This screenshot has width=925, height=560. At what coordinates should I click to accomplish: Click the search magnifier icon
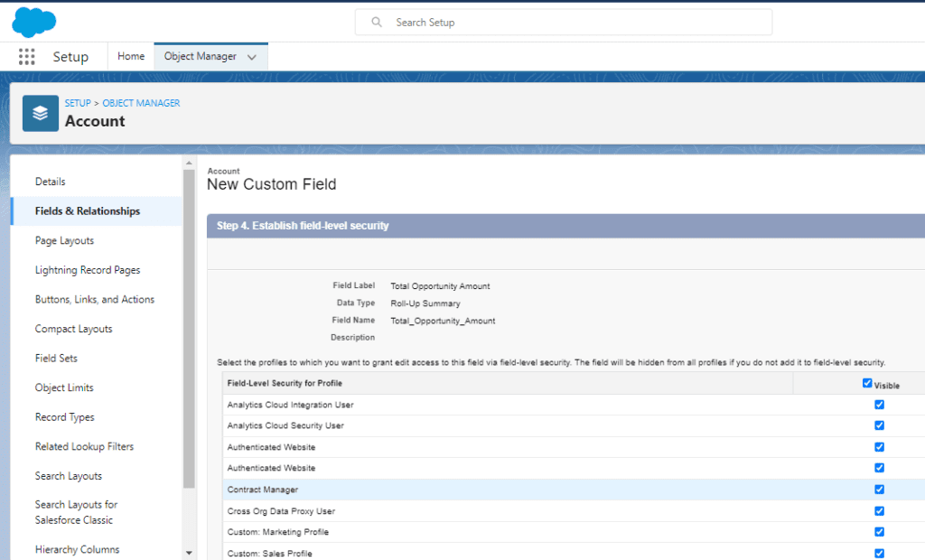[x=377, y=23]
